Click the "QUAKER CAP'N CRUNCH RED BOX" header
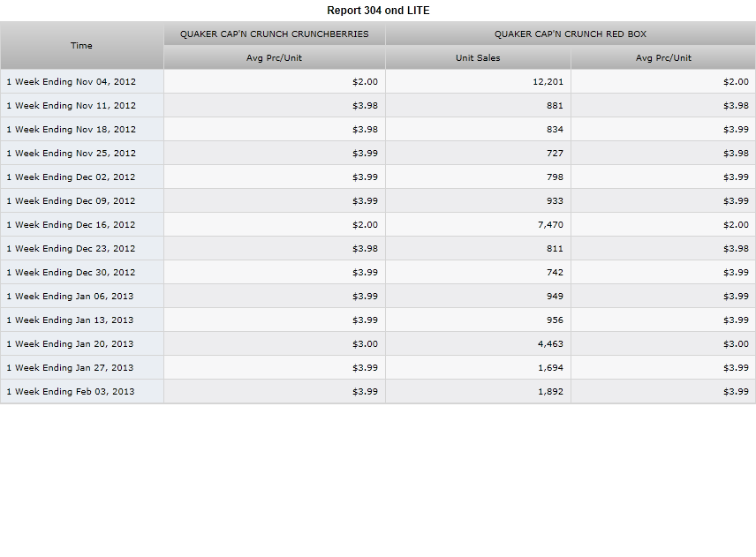 point(571,34)
